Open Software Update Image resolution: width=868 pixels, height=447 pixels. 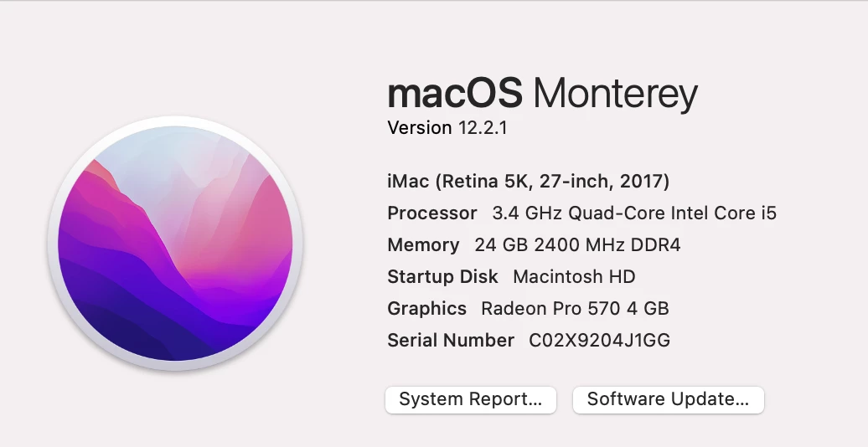(668, 399)
